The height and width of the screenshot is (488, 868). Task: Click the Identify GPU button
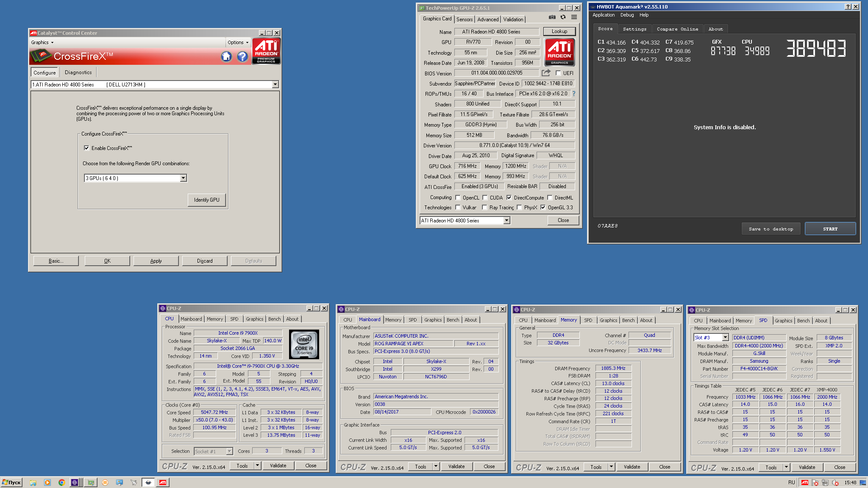[207, 200]
